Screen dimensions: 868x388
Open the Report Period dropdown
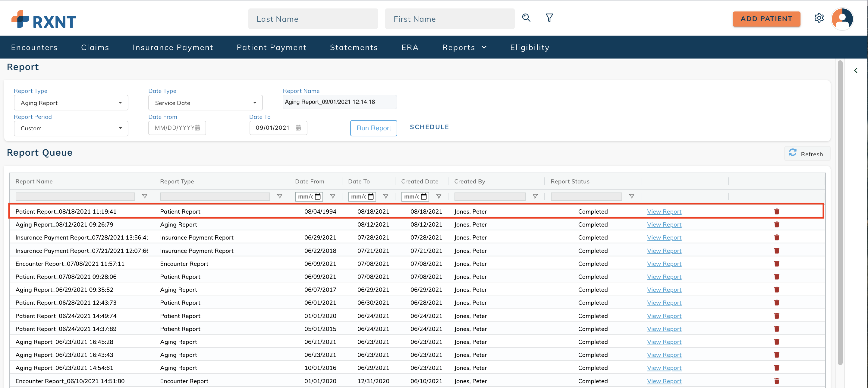click(x=71, y=128)
